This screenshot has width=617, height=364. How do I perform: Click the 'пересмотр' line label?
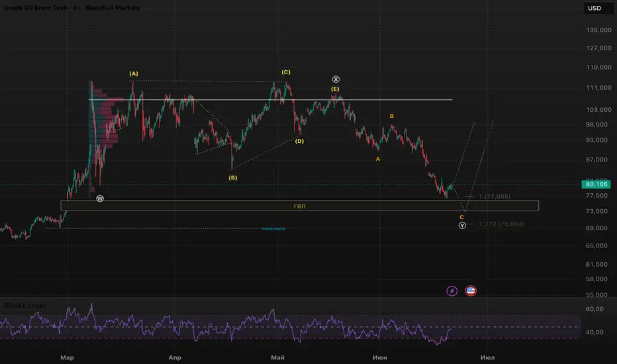click(x=273, y=228)
